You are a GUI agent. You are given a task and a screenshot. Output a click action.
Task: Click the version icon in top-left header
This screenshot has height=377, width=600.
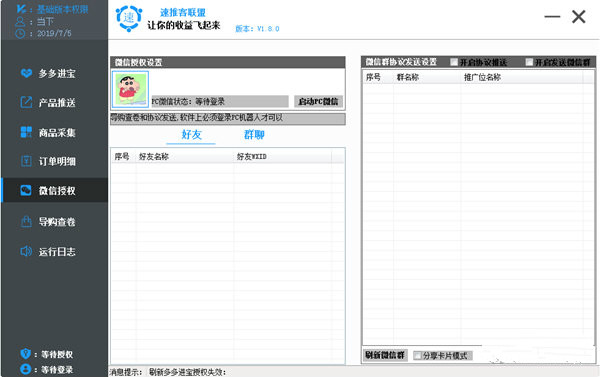point(21,9)
